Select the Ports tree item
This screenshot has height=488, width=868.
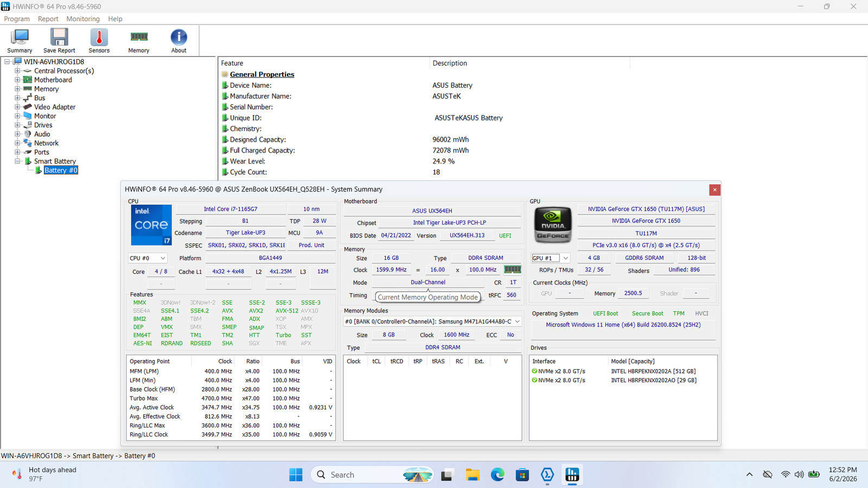coord(42,152)
